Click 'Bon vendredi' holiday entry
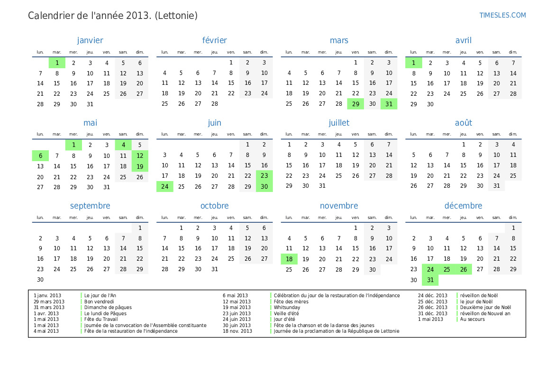The height and width of the screenshot is (392, 554). [x=99, y=301]
